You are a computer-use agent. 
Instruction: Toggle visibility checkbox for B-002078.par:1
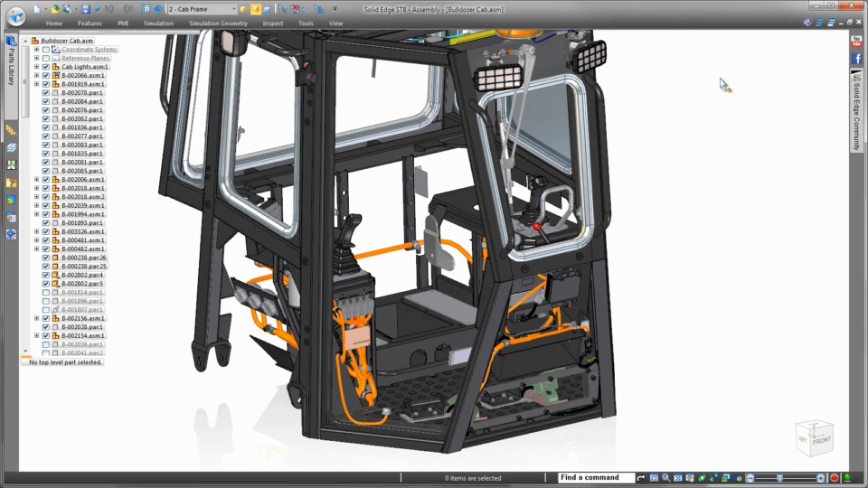(x=45, y=93)
